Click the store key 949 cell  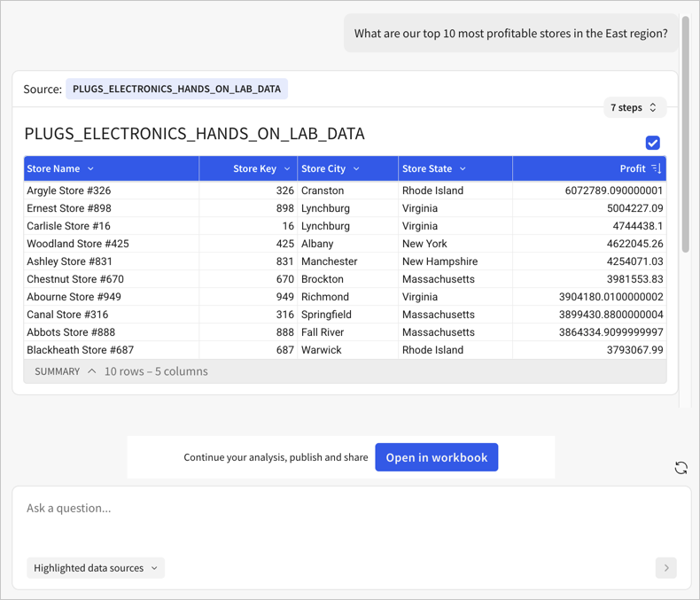click(248, 297)
